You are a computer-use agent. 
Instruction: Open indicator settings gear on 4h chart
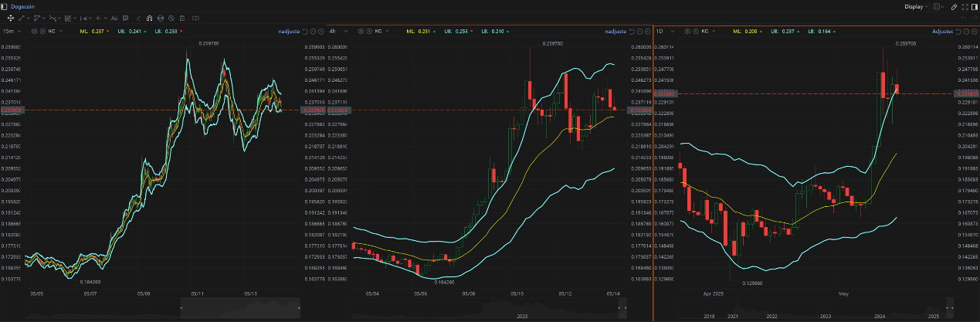tap(361, 31)
